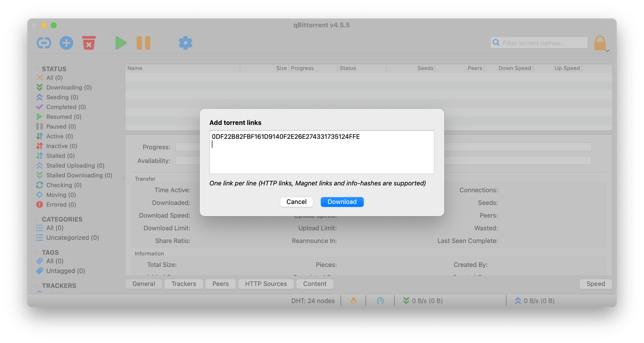Select the Moving (0) status filter

point(56,195)
